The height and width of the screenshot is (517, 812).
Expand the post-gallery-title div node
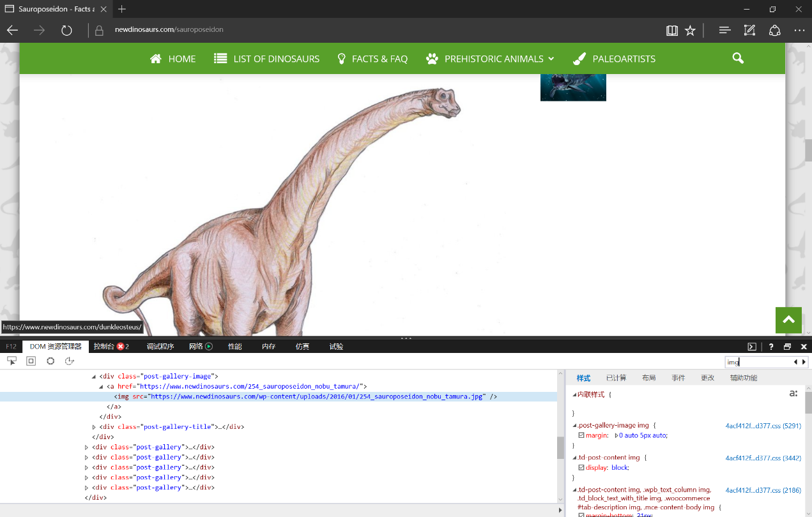tap(94, 427)
